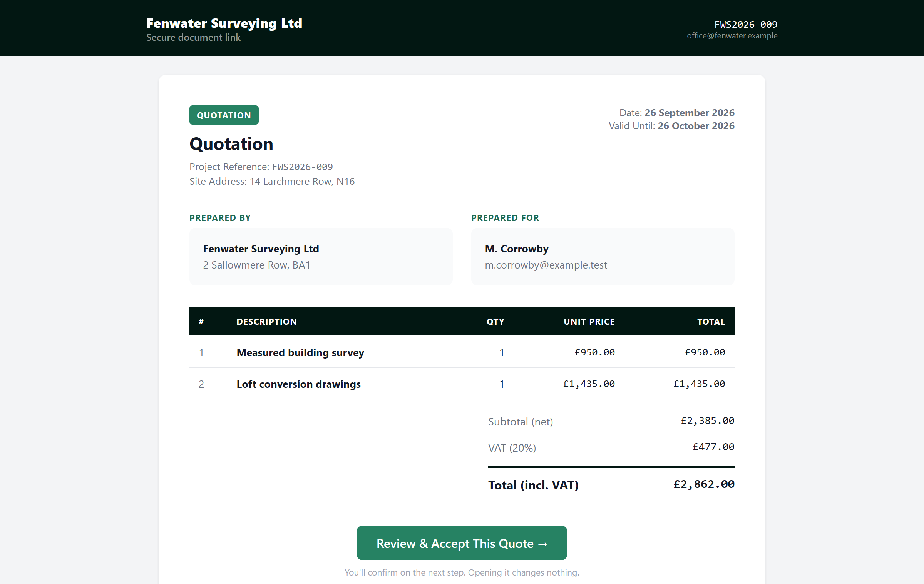The height and width of the screenshot is (584, 924).
Task: Click the Subtotal (net) label
Action: 521,422
